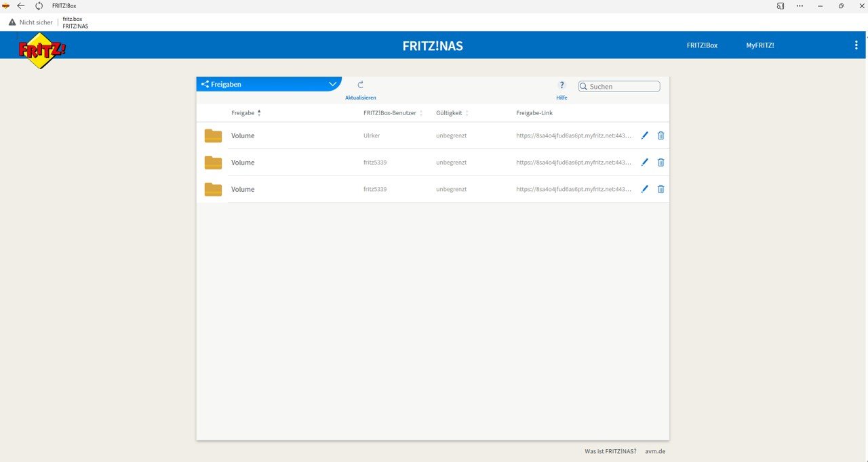Click the share link in Ulrker's row

(574, 135)
